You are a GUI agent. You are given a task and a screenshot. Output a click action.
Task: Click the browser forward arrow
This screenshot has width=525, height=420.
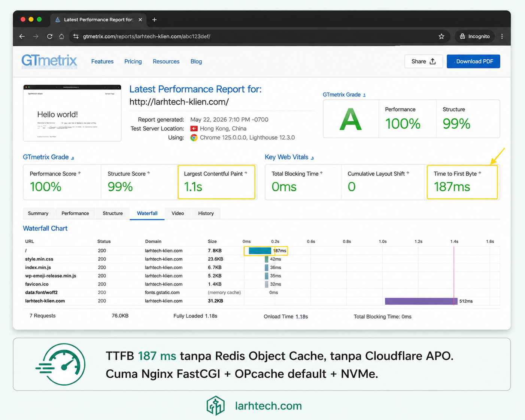click(x=36, y=36)
